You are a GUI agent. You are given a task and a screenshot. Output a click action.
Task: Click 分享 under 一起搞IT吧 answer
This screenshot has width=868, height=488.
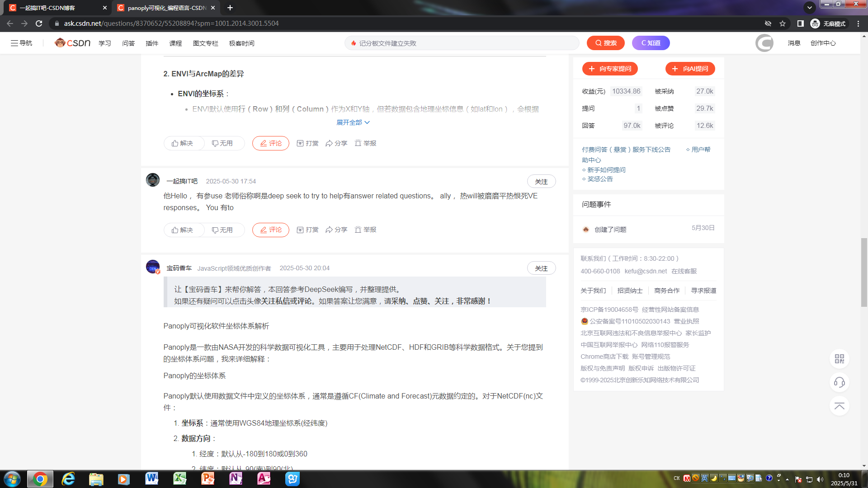(336, 230)
